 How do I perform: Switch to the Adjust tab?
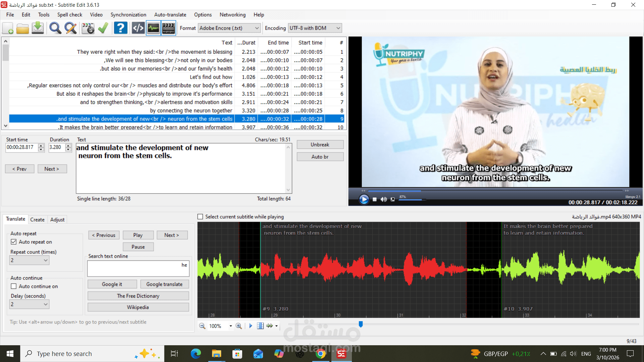[x=57, y=220]
